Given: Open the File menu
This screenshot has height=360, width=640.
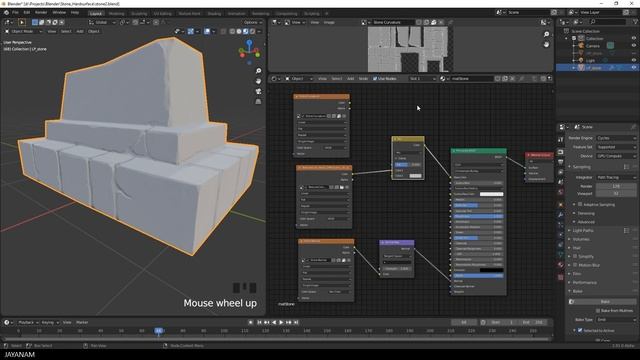Looking at the screenshot, I should (x=15, y=13).
